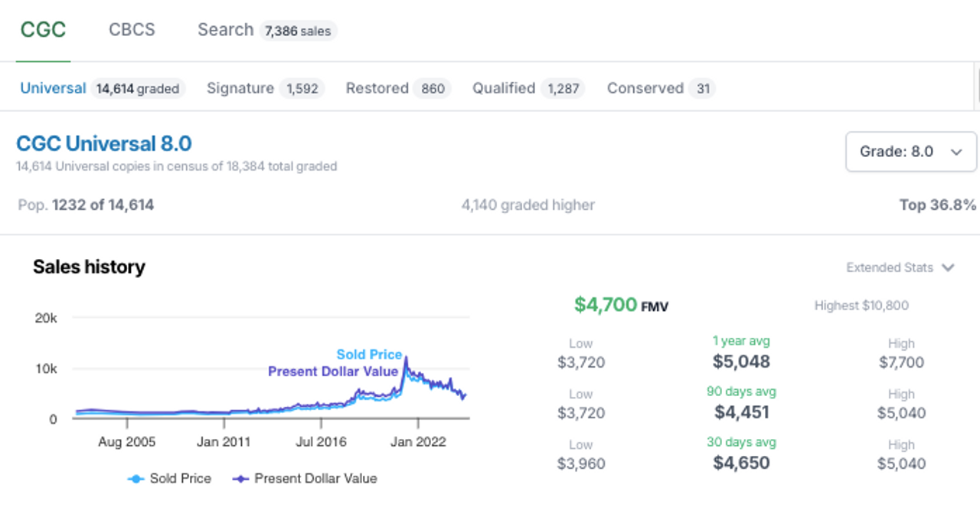Click the 1 year High value $7,700

click(x=901, y=362)
